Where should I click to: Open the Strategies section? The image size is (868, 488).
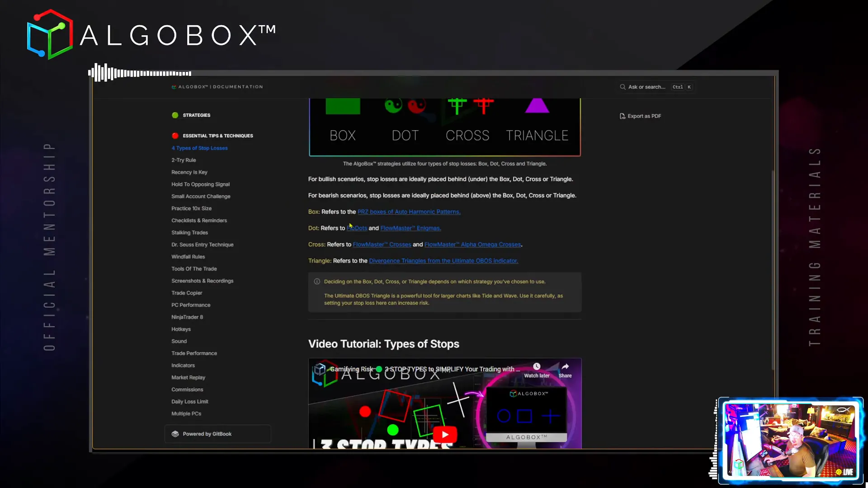[x=196, y=115]
